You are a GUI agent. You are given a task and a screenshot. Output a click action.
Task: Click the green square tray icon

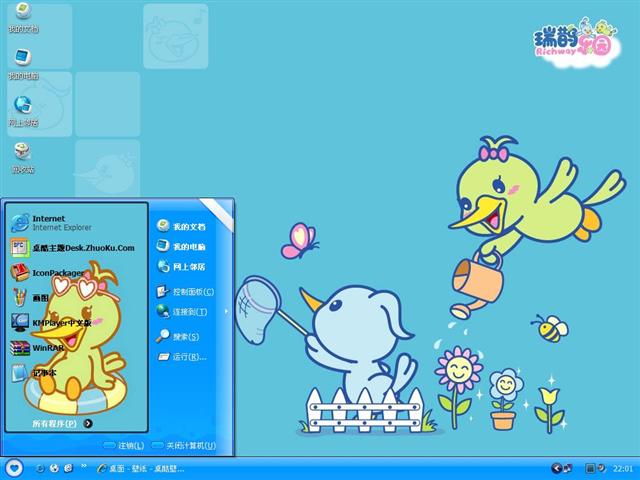click(x=590, y=468)
